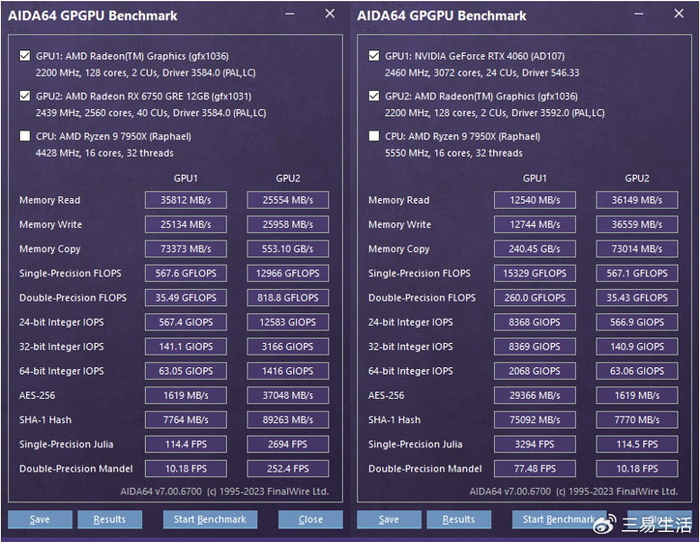Uncheck GPU2 AMD Radeon Graphics in right window
The width and height of the screenshot is (700, 542).
(x=374, y=97)
